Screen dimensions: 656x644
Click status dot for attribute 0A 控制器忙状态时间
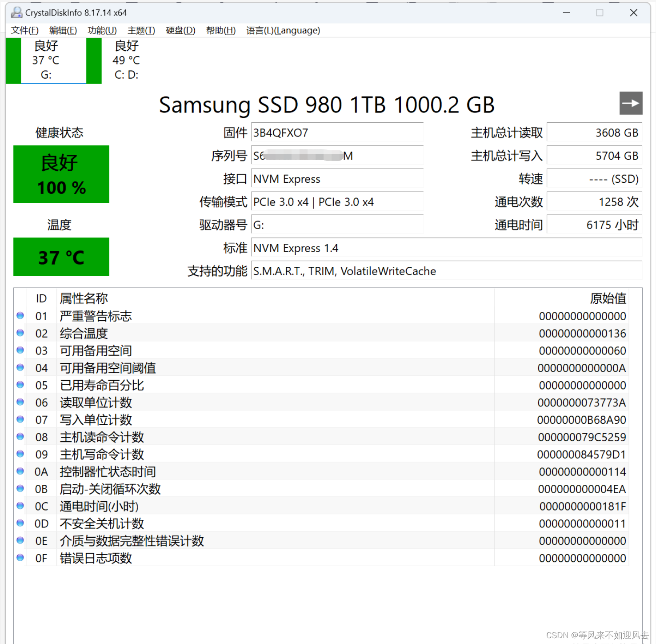20,471
